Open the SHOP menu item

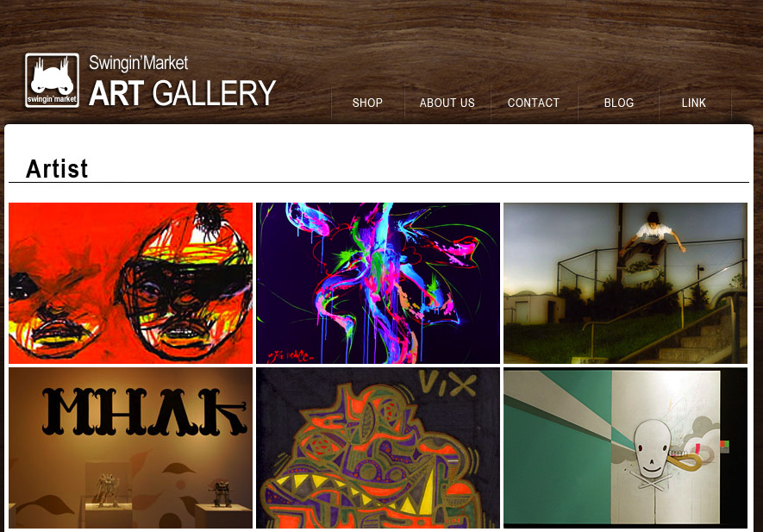pyautogui.click(x=367, y=103)
